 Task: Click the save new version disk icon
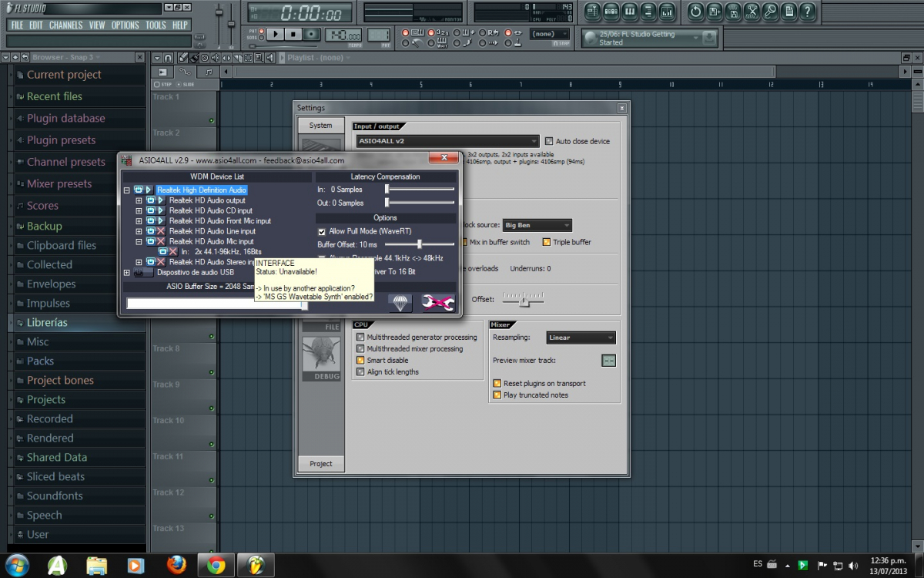tap(714, 12)
